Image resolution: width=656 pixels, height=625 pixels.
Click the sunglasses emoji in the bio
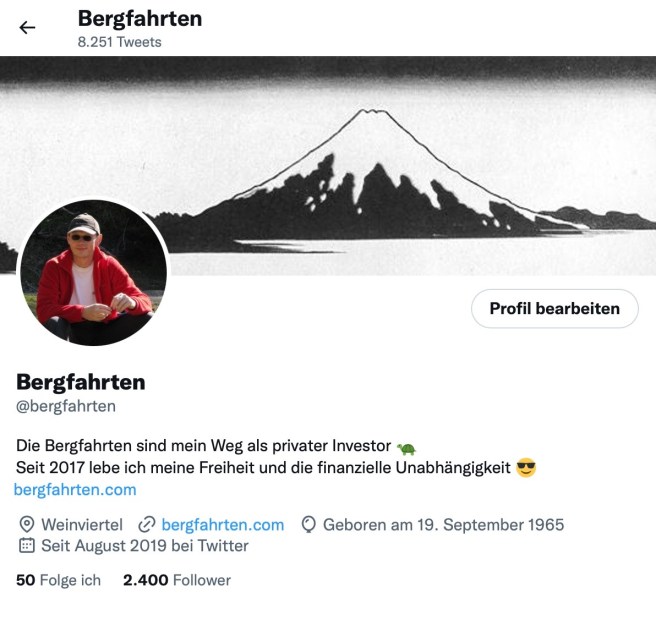[526, 468]
